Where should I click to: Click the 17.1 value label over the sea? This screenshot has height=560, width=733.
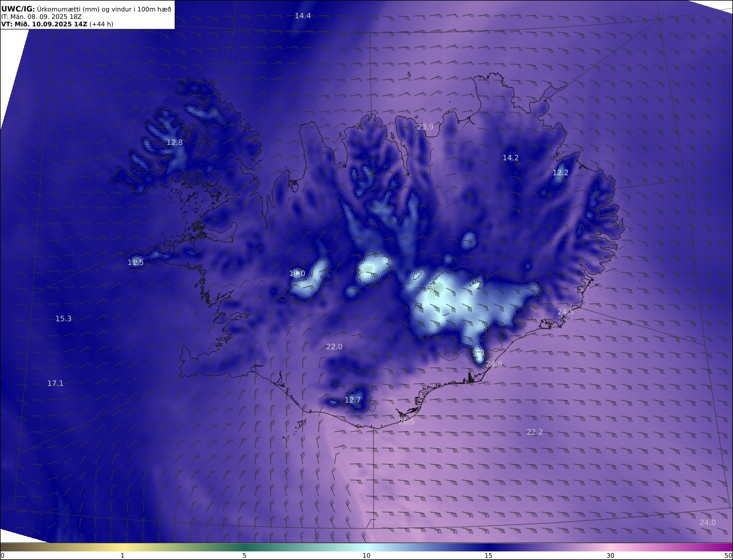click(56, 383)
